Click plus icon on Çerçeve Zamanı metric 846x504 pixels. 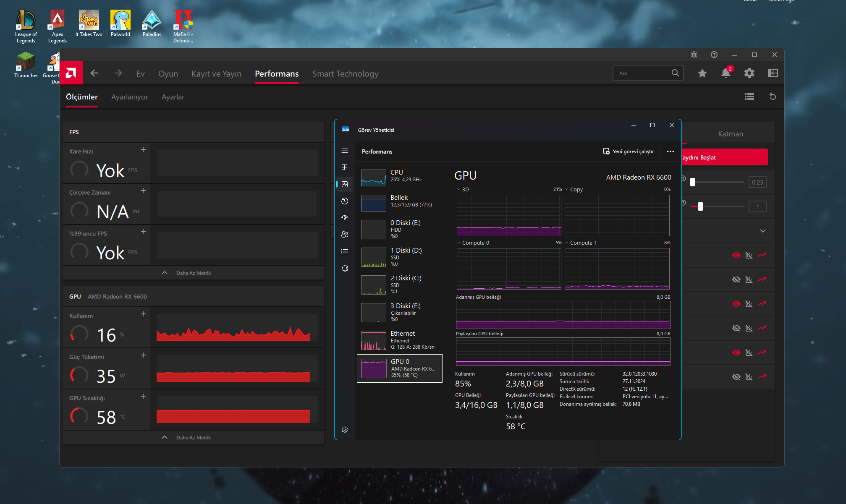click(x=143, y=191)
